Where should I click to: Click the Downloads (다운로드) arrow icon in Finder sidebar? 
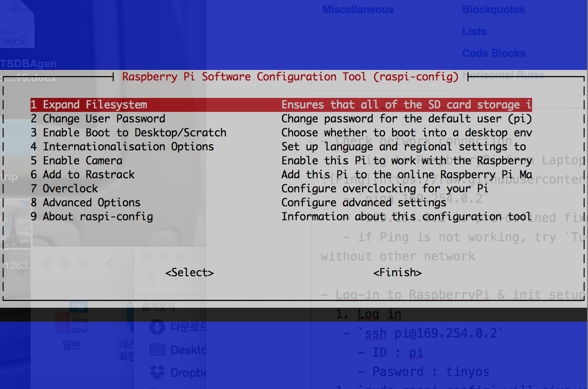click(x=157, y=327)
